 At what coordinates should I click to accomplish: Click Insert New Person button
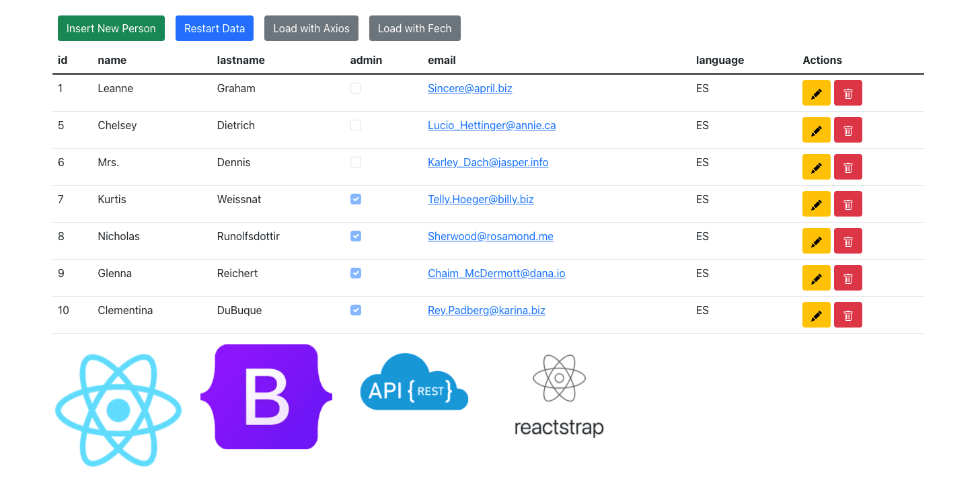(x=111, y=28)
